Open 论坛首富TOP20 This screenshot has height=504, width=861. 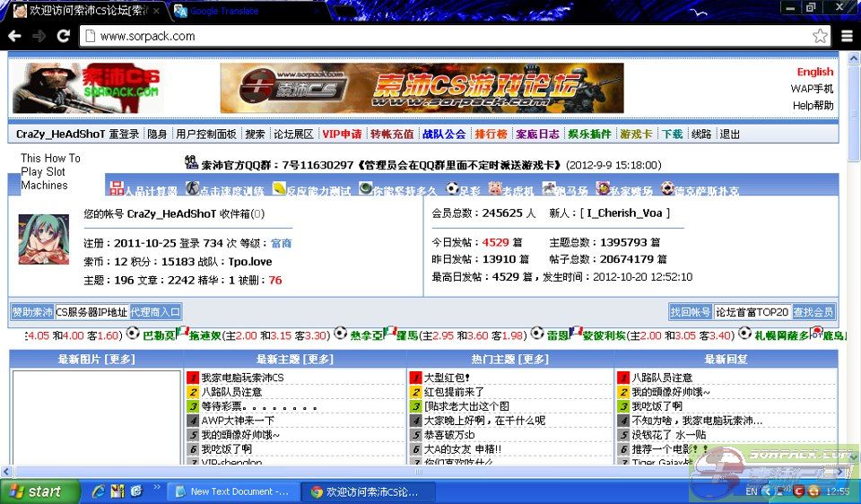[752, 312]
